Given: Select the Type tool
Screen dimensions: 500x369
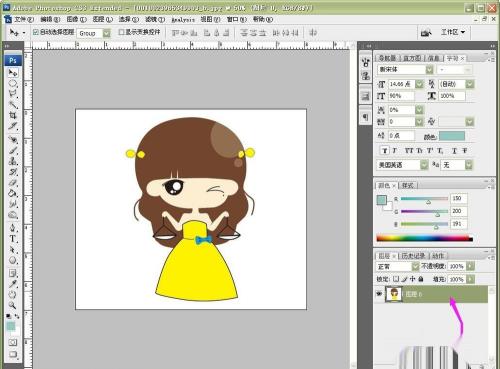Looking at the screenshot, I should pos(13,239).
